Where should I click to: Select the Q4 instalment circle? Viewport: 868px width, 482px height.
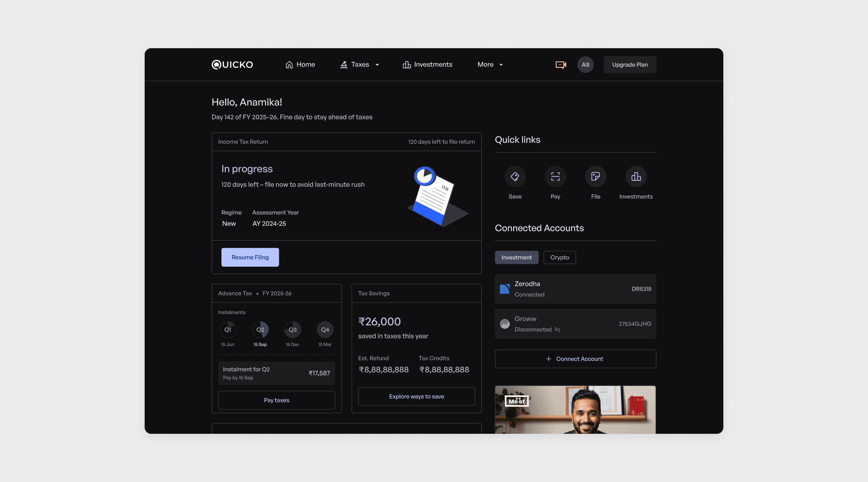click(x=325, y=330)
